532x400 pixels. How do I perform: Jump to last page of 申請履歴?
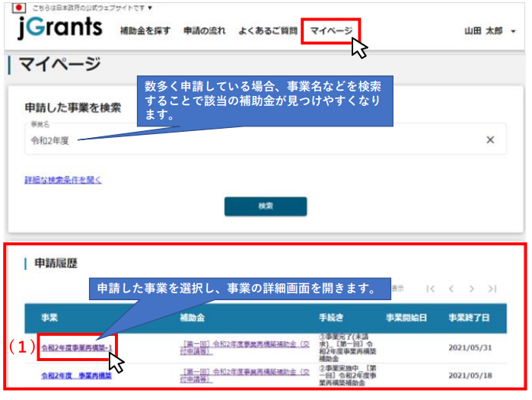click(492, 289)
